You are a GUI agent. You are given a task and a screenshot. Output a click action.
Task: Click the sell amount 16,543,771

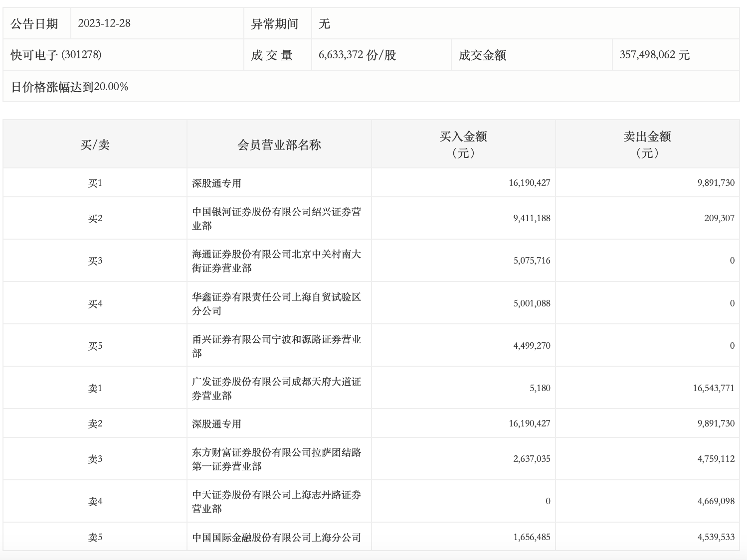(x=713, y=388)
